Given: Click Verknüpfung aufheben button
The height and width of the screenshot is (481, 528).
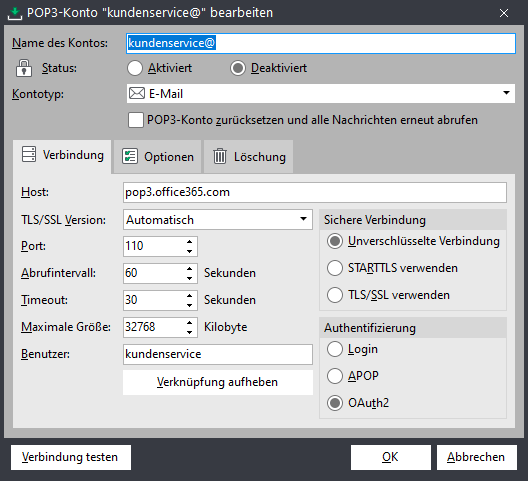Looking at the screenshot, I should tap(218, 382).
